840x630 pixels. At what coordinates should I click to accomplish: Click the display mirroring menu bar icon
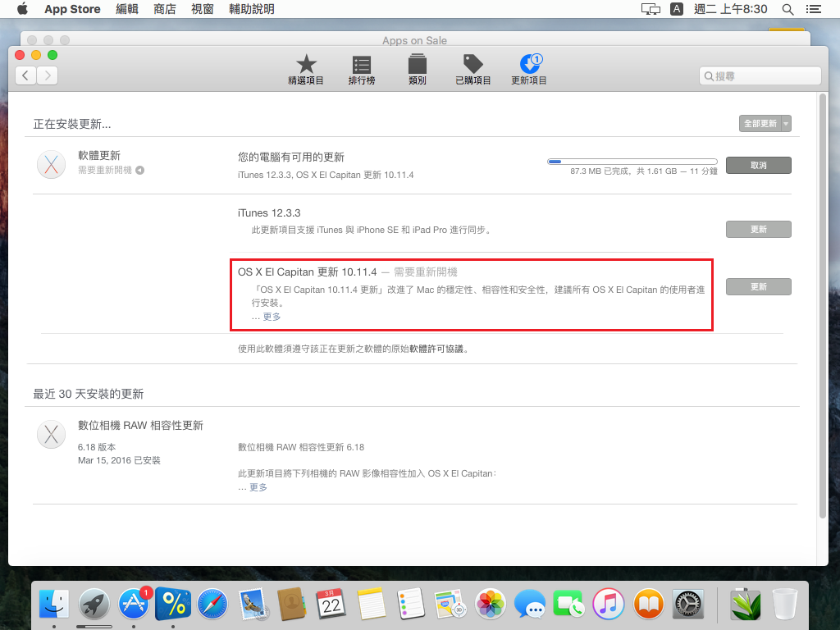point(651,9)
